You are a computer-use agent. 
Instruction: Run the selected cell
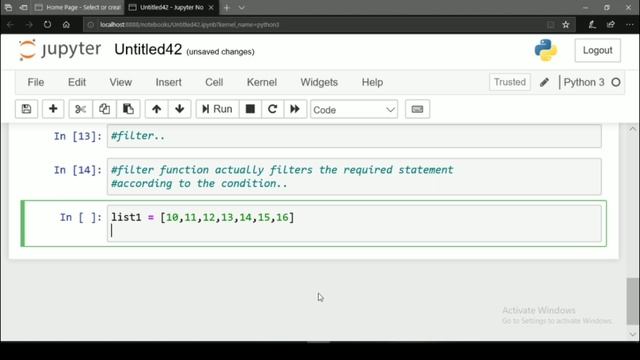(217, 109)
